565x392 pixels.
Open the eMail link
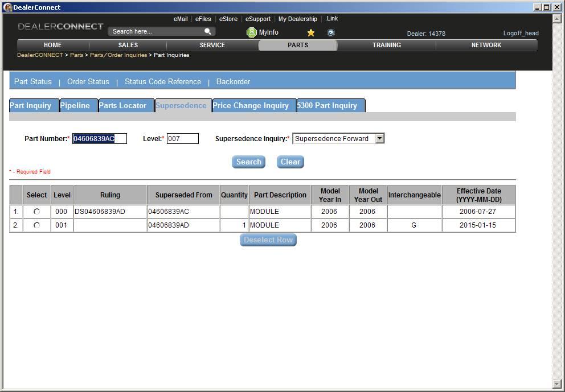[x=181, y=19]
